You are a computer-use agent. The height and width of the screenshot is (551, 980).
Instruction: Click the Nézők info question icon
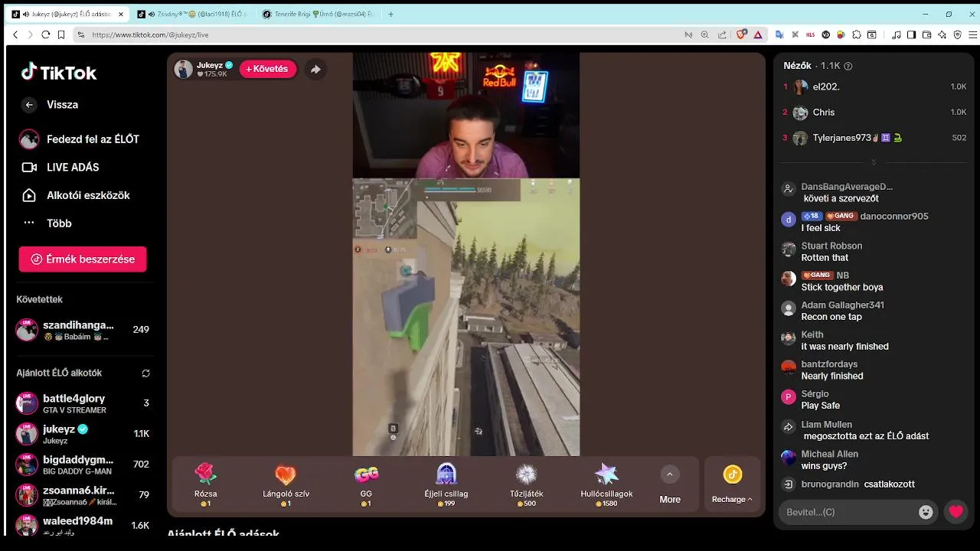(x=848, y=67)
